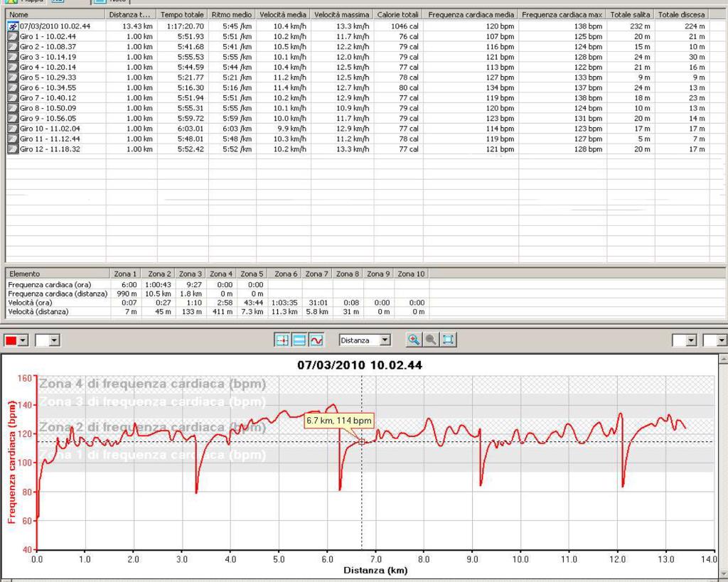Image resolution: width=728 pixels, height=582 pixels.
Task: Click the lap icon beside Giro 6
Action: click(x=13, y=87)
